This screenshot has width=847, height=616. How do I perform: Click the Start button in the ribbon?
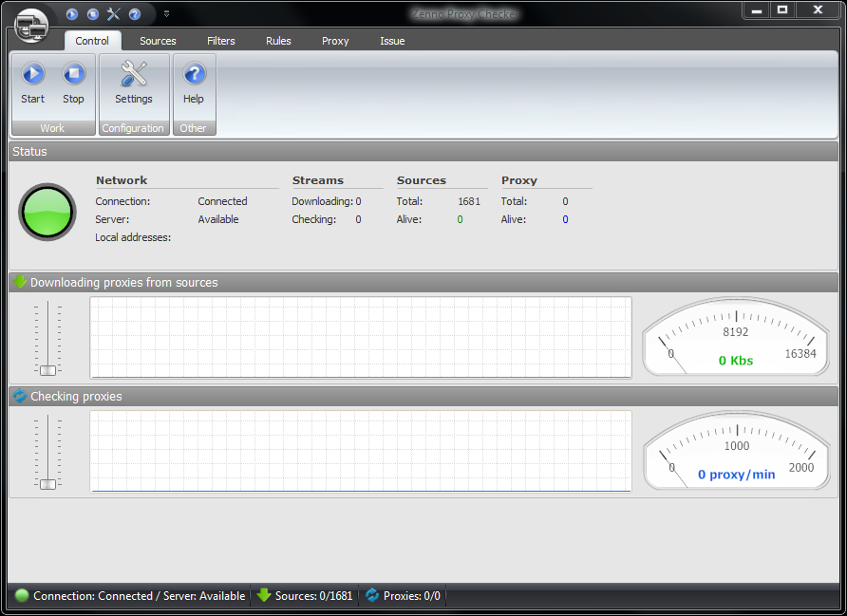click(x=33, y=83)
